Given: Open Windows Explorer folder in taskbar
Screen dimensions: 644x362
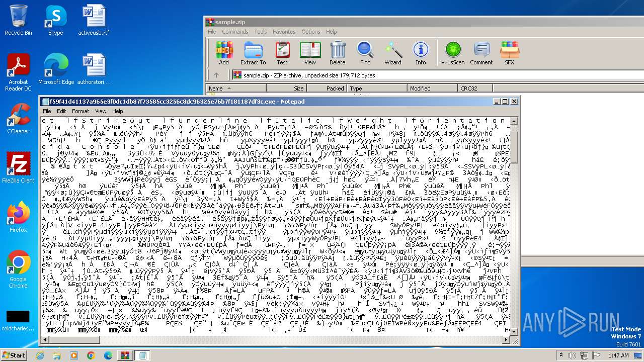Looking at the screenshot, I should (x=57, y=355).
